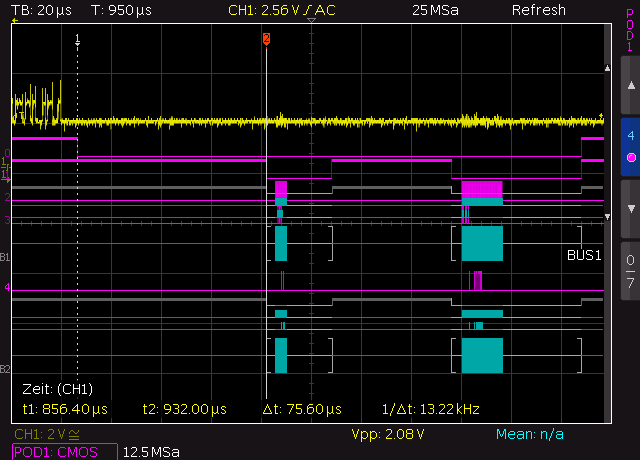The width and height of the screenshot is (640, 460).
Task: Click the Vpp: 2.08 V measurement readout
Action: pos(388,435)
